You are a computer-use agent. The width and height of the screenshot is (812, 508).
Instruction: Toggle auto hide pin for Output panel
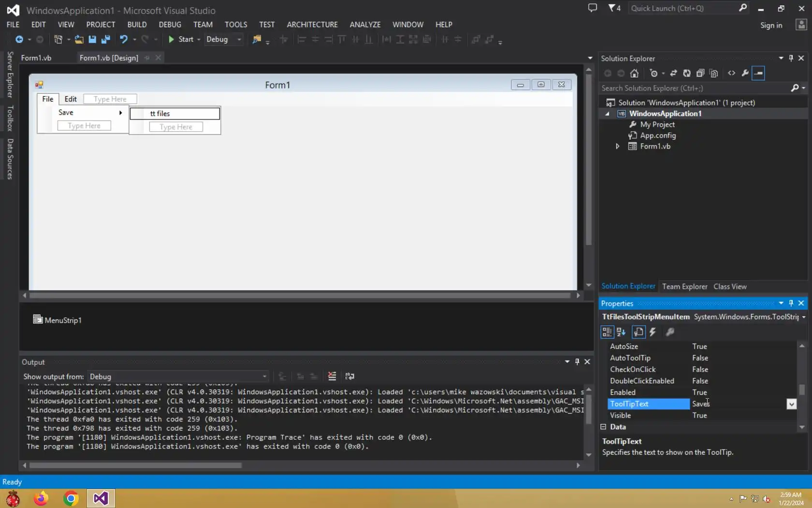[x=577, y=361]
